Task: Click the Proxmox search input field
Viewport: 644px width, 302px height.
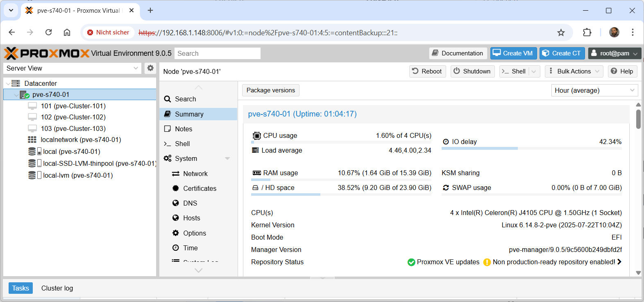Action: (217, 53)
